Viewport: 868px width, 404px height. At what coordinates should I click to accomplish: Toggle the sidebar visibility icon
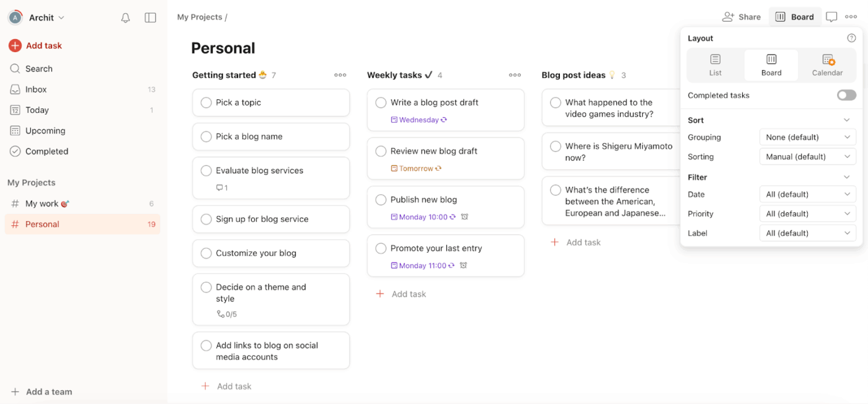(x=150, y=17)
